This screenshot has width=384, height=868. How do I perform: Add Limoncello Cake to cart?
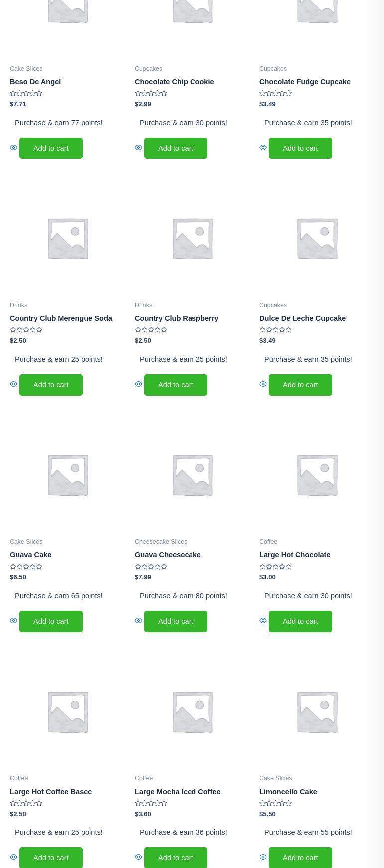pos(300,858)
